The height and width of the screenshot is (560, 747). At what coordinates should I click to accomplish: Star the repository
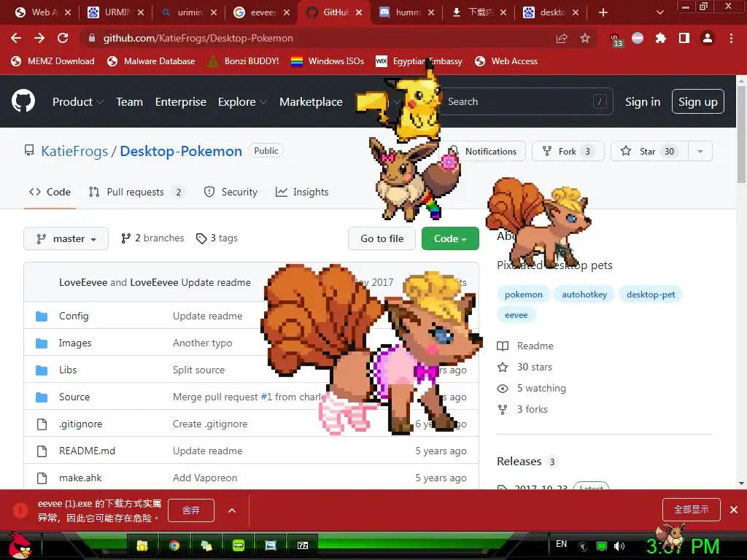[x=649, y=152]
